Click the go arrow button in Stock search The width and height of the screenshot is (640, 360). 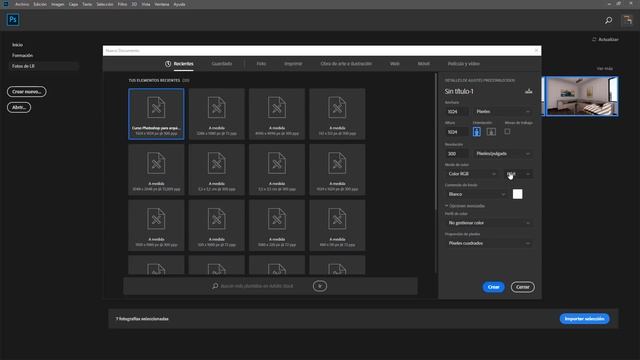coord(320,286)
